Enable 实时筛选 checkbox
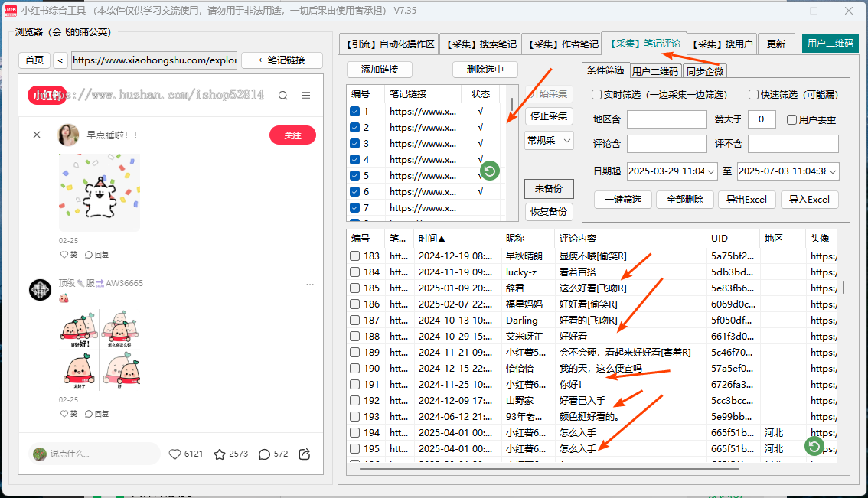 coord(597,95)
